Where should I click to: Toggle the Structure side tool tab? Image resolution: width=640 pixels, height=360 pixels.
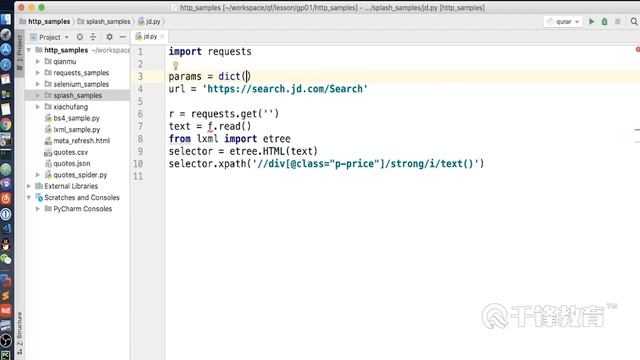[x=19, y=333]
